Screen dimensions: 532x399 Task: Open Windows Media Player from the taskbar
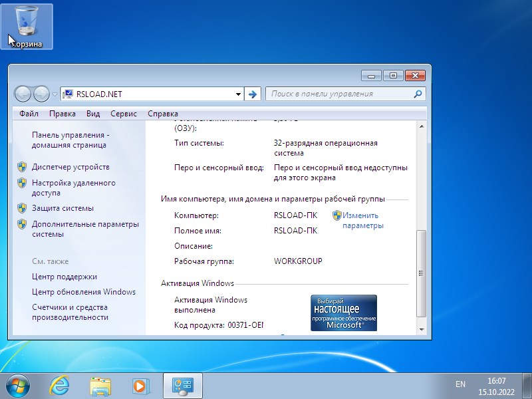(x=141, y=386)
